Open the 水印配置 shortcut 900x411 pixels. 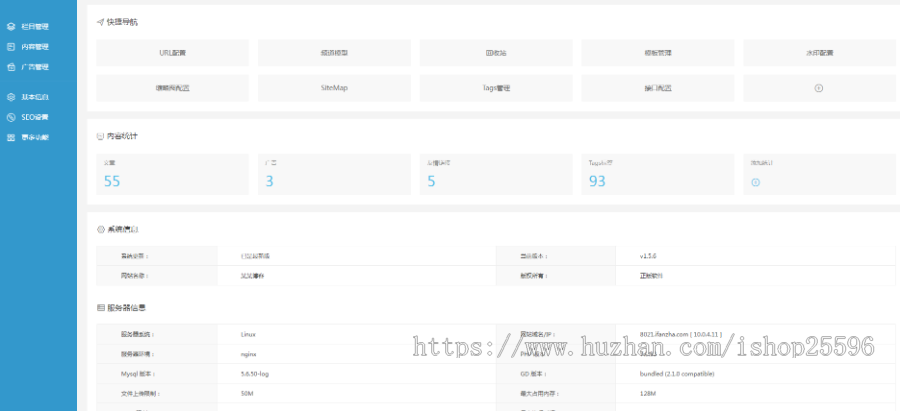click(x=819, y=53)
